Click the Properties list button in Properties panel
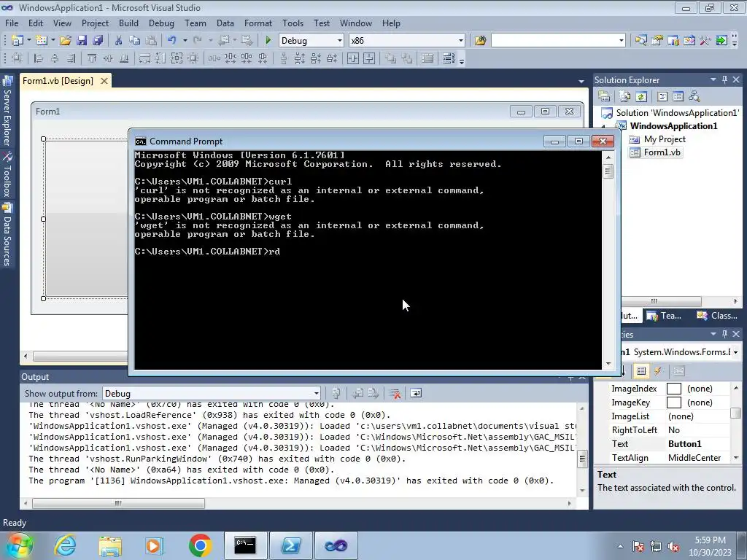The image size is (747, 560). point(641,371)
